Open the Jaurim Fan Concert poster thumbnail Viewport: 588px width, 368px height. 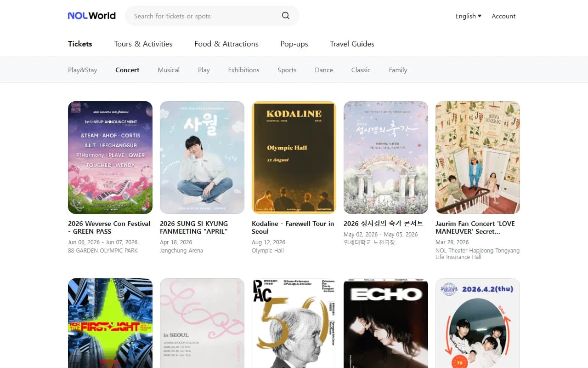pos(477,157)
